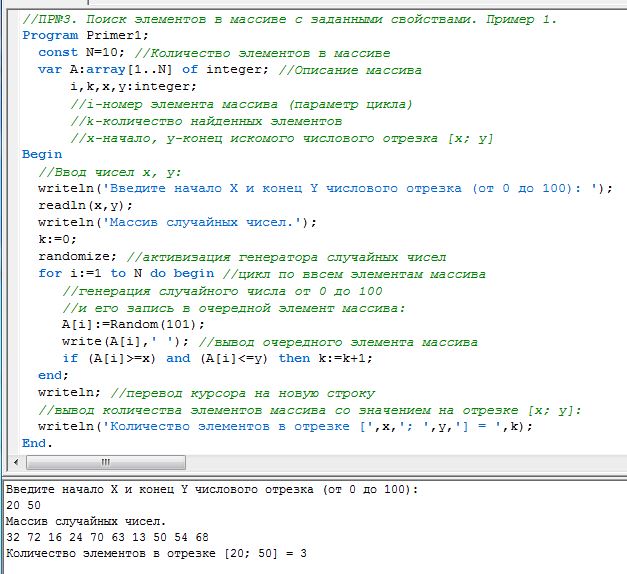The image size is (627, 574).
Task: Click the final 'End.' keyword
Action: [x=37, y=443]
